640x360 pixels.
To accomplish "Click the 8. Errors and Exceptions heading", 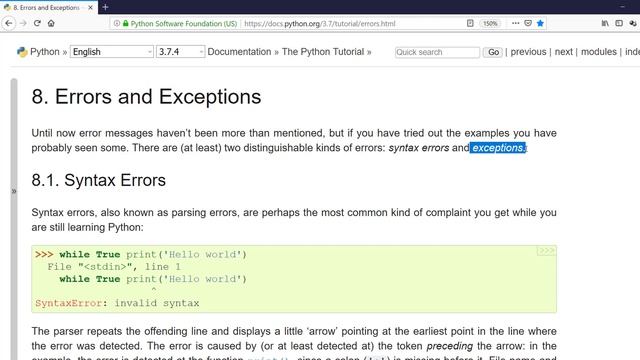I will (146, 97).
